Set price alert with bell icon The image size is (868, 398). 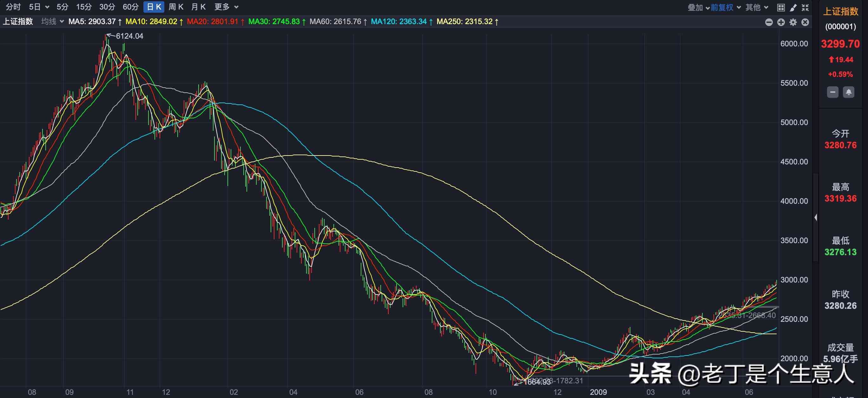pyautogui.click(x=848, y=92)
